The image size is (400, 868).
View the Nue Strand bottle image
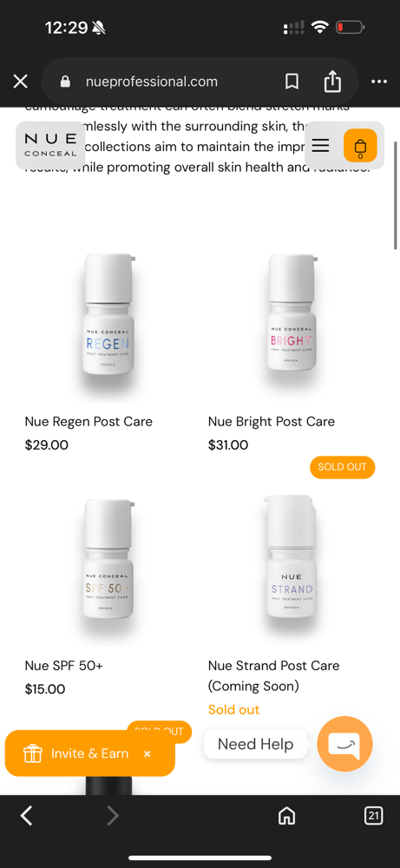click(292, 557)
